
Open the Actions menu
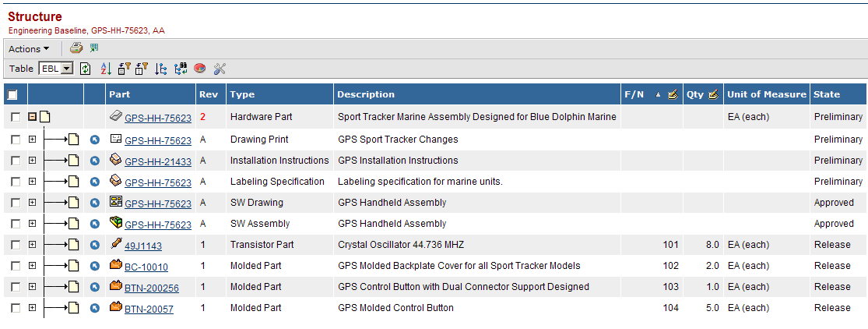tap(29, 49)
